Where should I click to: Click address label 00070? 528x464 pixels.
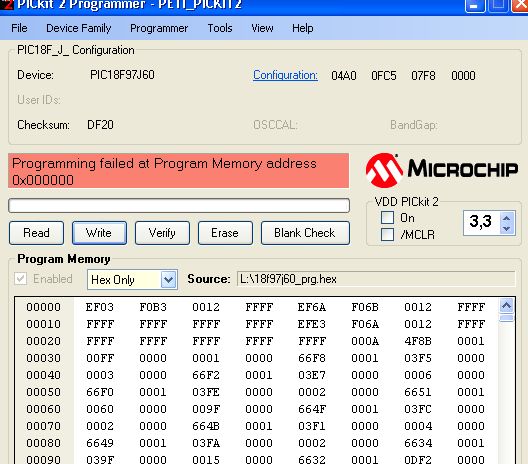coord(43,426)
